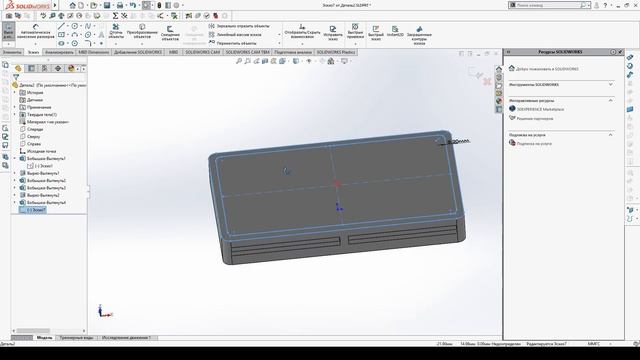Switch to the Модель bottom tab

coord(44,338)
